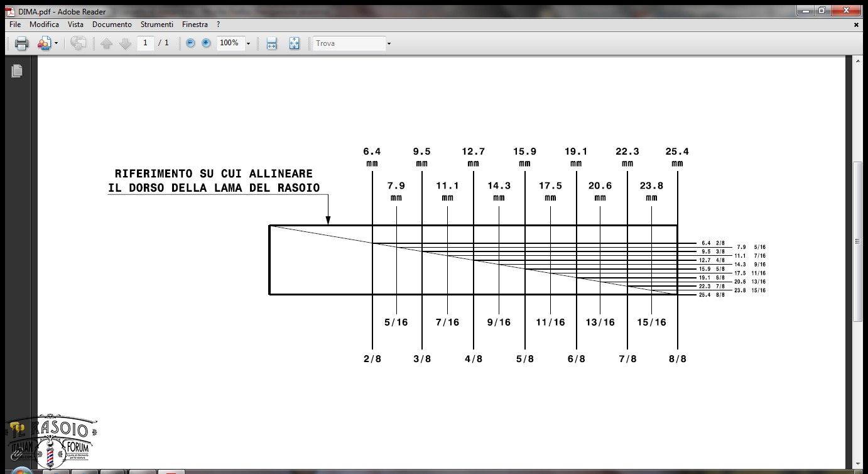
Task: Click the '23.8' mm label
Action: coord(651,186)
